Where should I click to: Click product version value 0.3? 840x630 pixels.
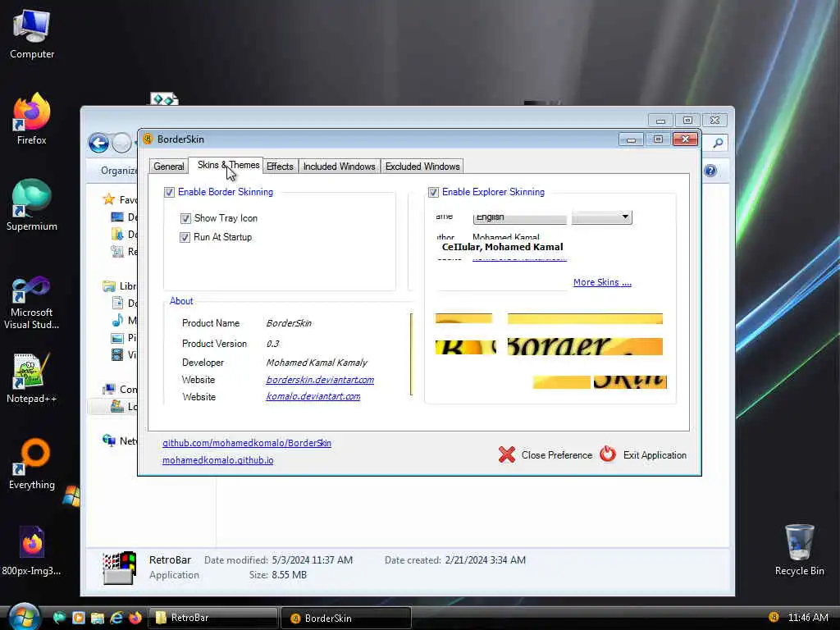tap(272, 344)
